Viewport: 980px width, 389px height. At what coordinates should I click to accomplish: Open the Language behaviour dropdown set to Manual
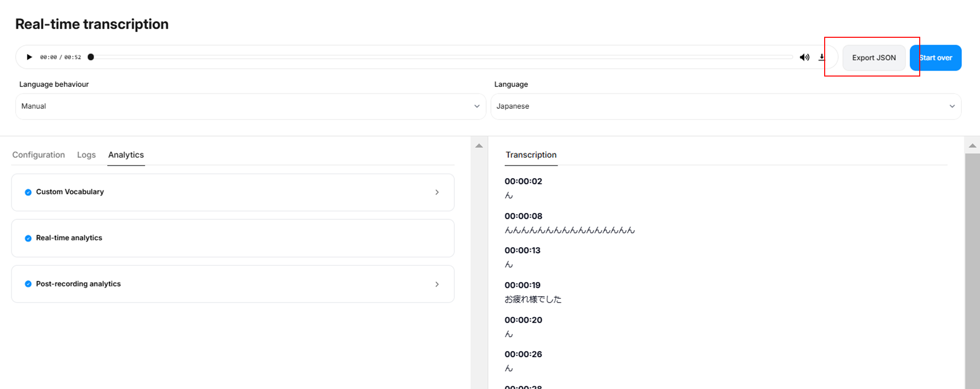250,106
